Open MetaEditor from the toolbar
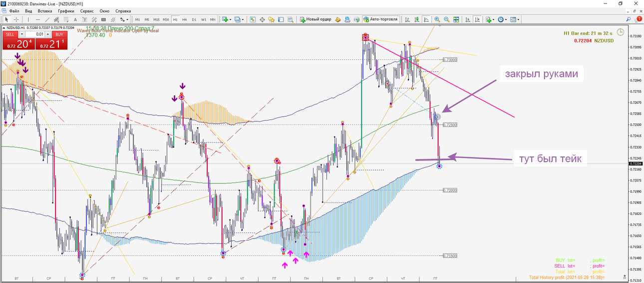The height and width of the screenshot is (283, 644). (338, 19)
